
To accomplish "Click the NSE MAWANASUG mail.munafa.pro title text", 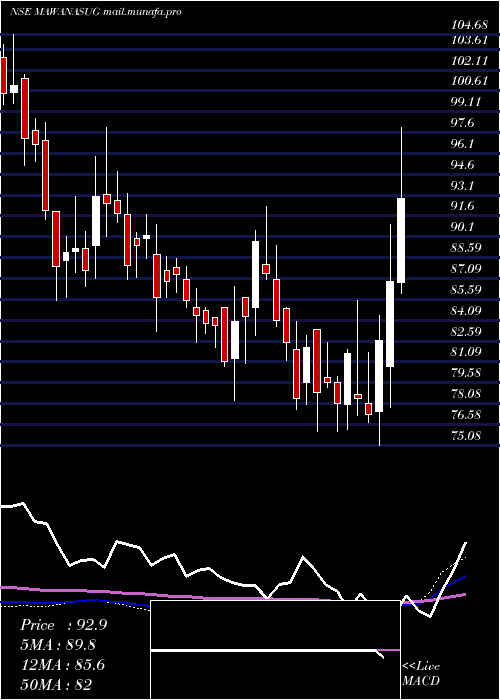I will point(96,12).
